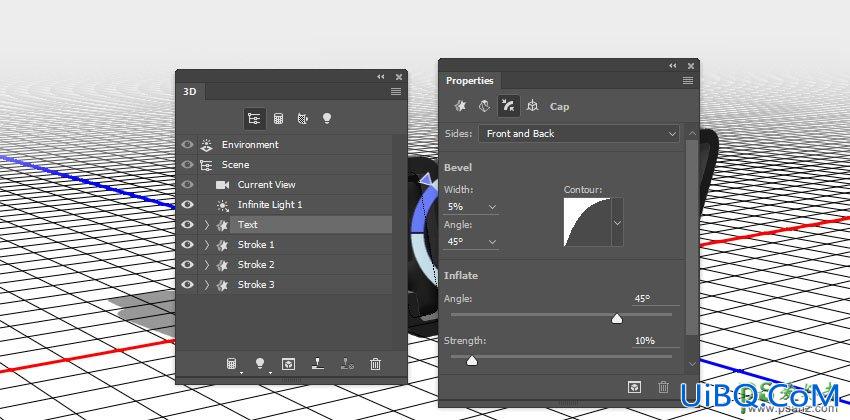This screenshot has height=420, width=850.
Task: Hide the Text mesh
Action: click(187, 224)
